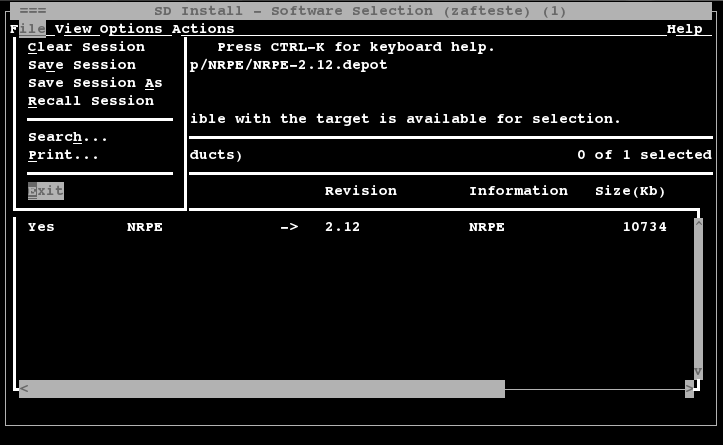Open the Search... dialog entry
723x445 pixels.
tap(68, 137)
